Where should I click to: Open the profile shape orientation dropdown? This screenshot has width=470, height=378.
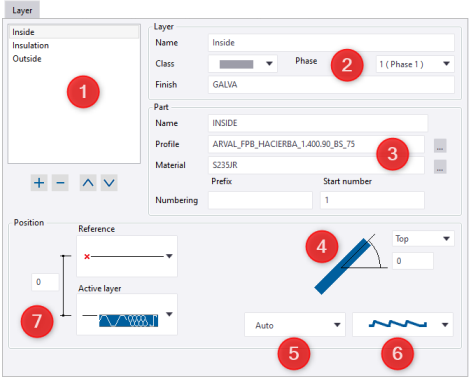pyautogui.click(x=403, y=325)
